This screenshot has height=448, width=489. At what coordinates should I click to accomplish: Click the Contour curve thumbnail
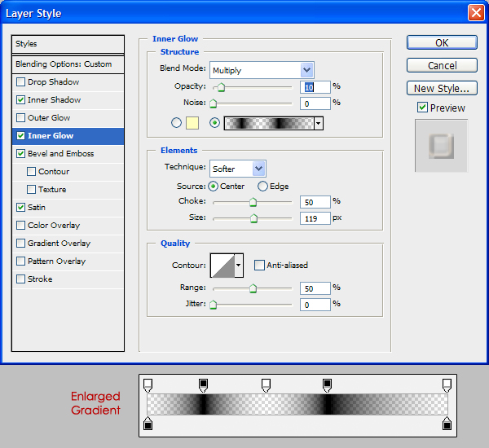click(222, 266)
